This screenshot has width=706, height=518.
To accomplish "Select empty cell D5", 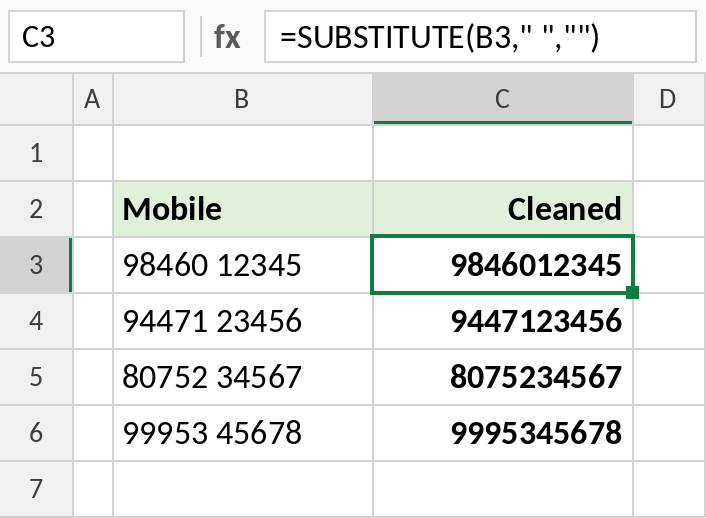I will click(670, 377).
